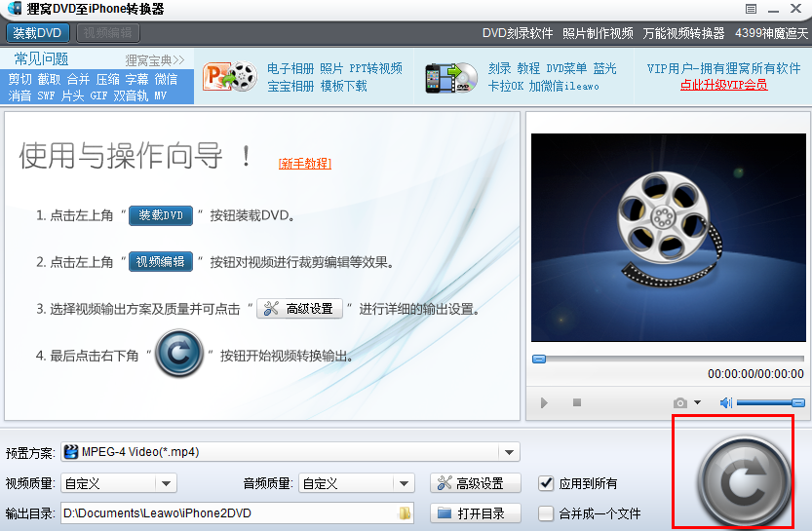Open the DVD刻录软件 top menu link

(518, 34)
